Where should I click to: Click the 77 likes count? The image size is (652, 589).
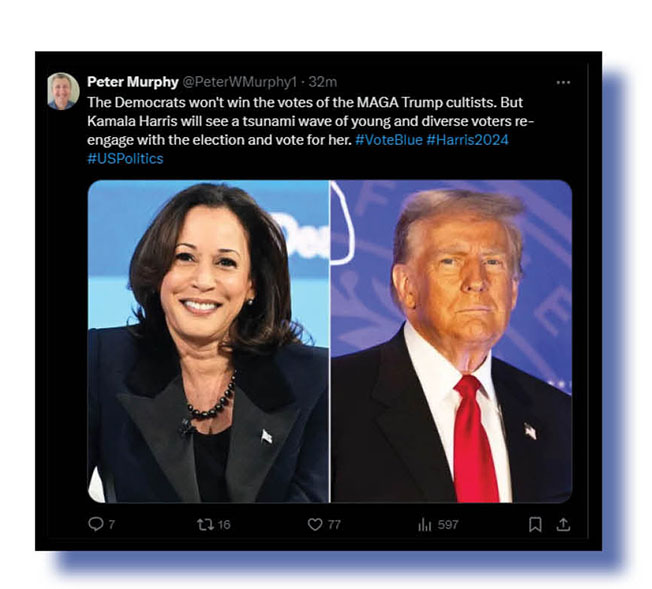[334, 525]
